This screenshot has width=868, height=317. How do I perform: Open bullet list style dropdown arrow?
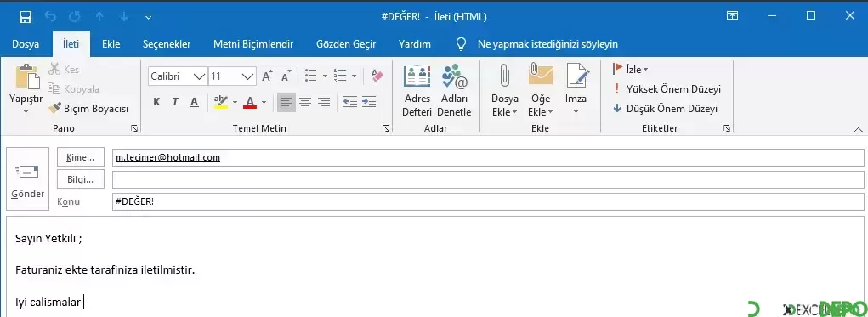[x=325, y=76]
